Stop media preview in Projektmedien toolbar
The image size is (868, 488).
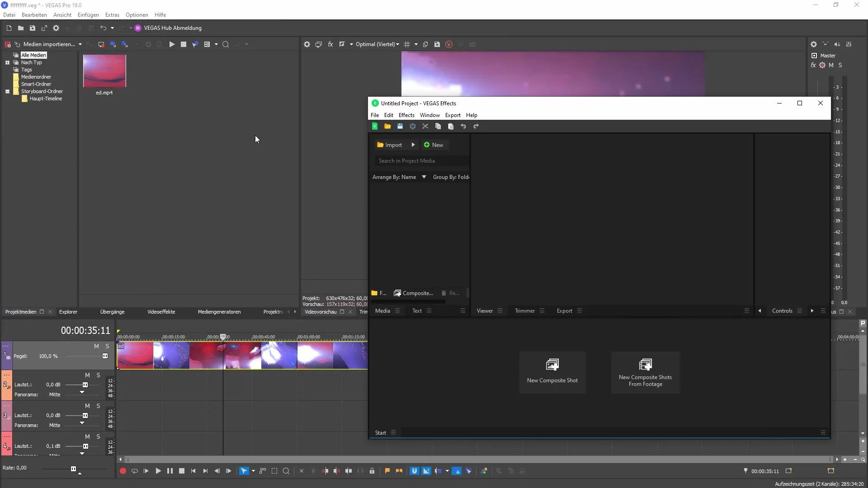point(184,44)
